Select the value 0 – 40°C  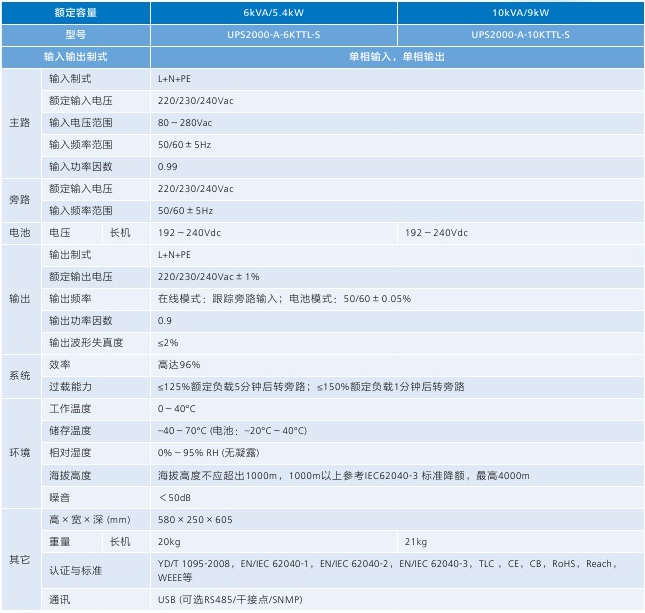pyautogui.click(x=176, y=409)
